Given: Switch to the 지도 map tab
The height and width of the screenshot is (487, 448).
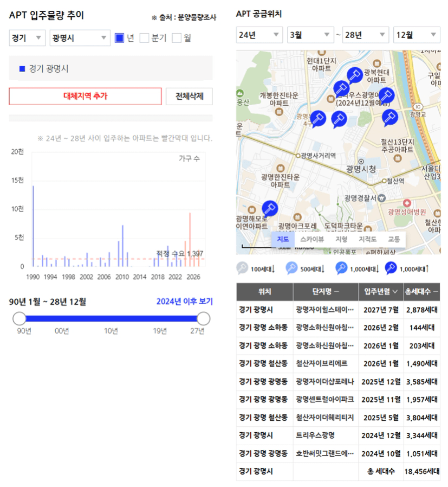Looking at the screenshot, I should click(x=283, y=239).
